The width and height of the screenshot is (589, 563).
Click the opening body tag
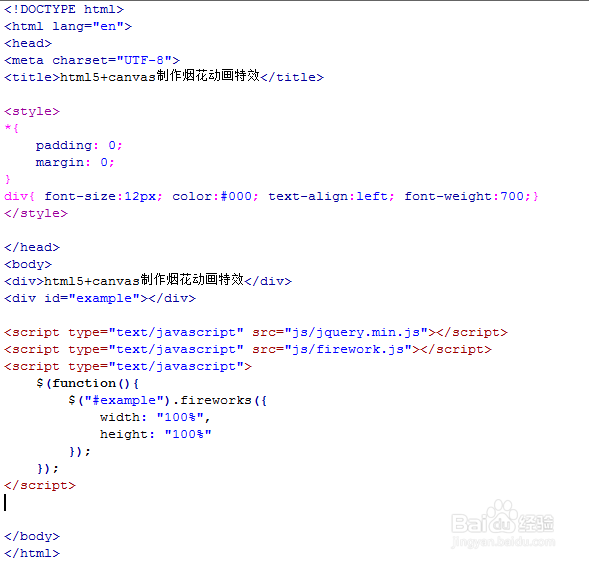point(28,264)
